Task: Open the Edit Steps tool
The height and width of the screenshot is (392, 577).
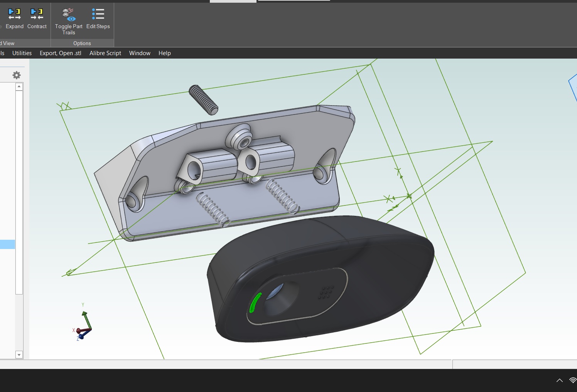Action: click(98, 19)
